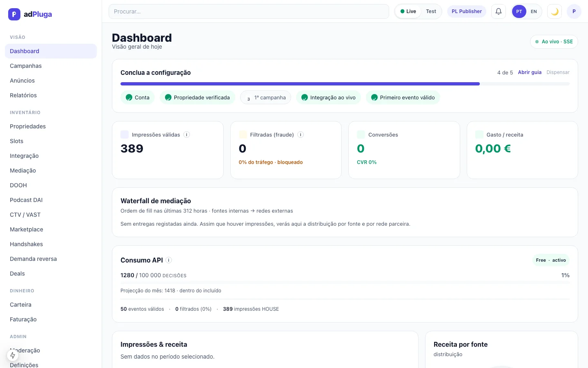Click the Impressões válidas color square

[125, 135]
